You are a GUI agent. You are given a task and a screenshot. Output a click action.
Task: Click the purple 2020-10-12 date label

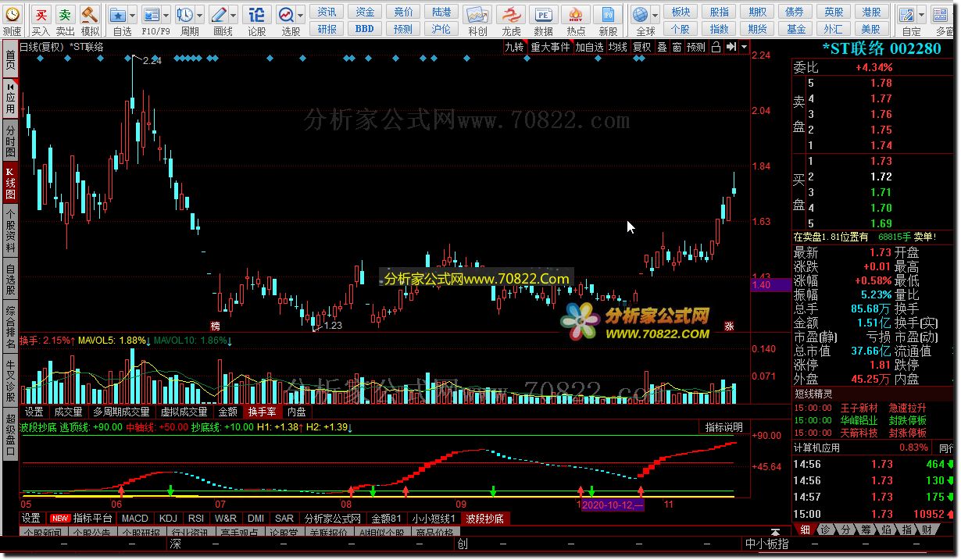(614, 505)
